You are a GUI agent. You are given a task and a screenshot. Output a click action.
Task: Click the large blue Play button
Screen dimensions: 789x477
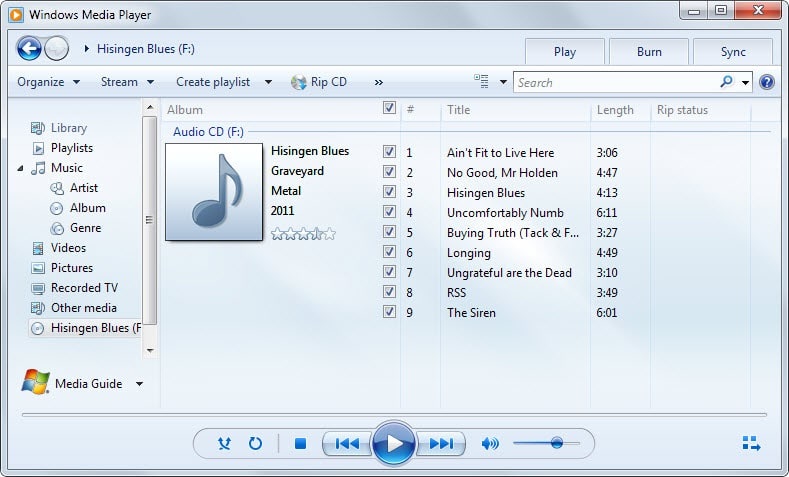point(393,443)
